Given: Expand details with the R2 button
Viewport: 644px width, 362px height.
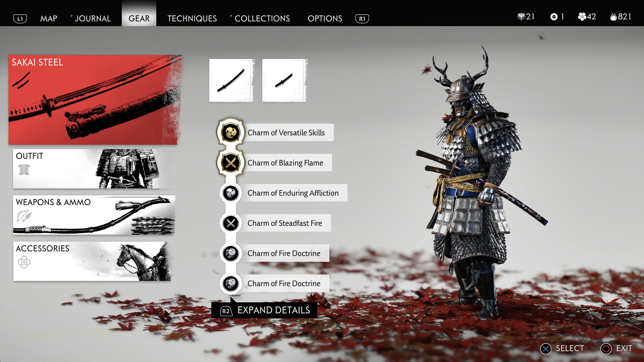Looking at the screenshot, I should (264, 310).
